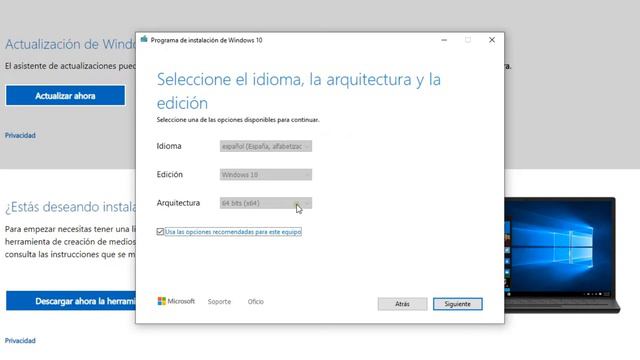Minimize the Windows 10 setup window

click(444, 40)
